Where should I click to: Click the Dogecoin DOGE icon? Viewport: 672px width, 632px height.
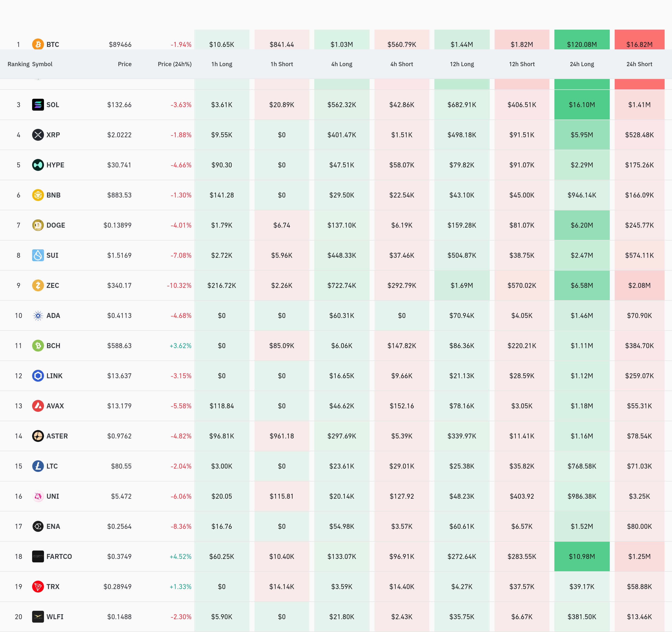[x=38, y=225]
